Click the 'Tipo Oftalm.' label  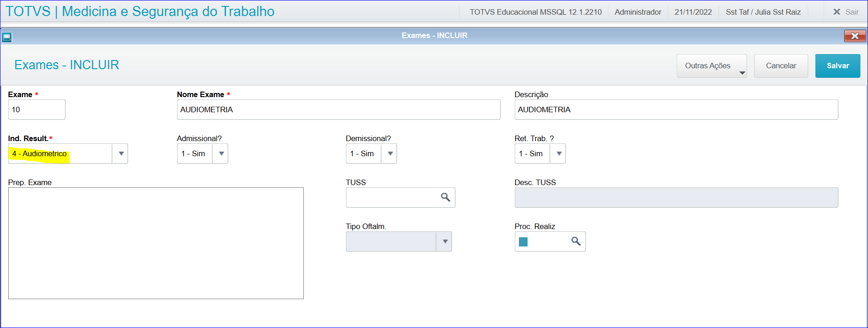pos(366,226)
